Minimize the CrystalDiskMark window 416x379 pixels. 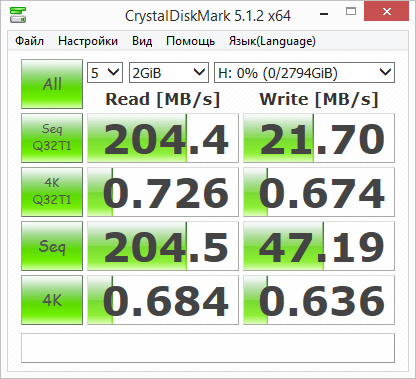click(x=324, y=13)
